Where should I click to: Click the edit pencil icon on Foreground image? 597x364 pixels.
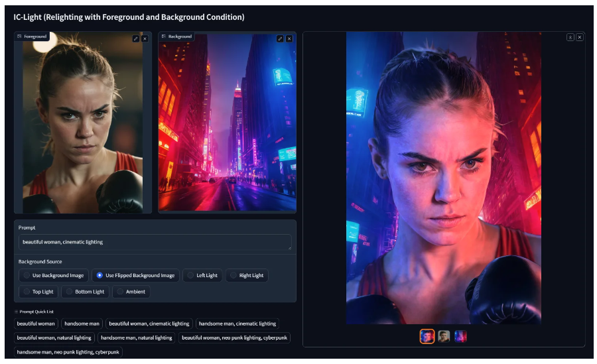tap(136, 38)
